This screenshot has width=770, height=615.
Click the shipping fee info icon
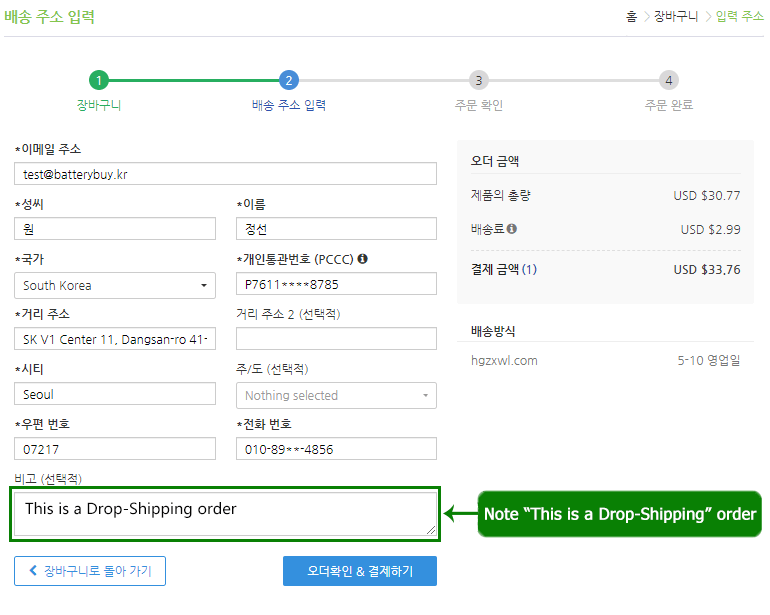512,229
